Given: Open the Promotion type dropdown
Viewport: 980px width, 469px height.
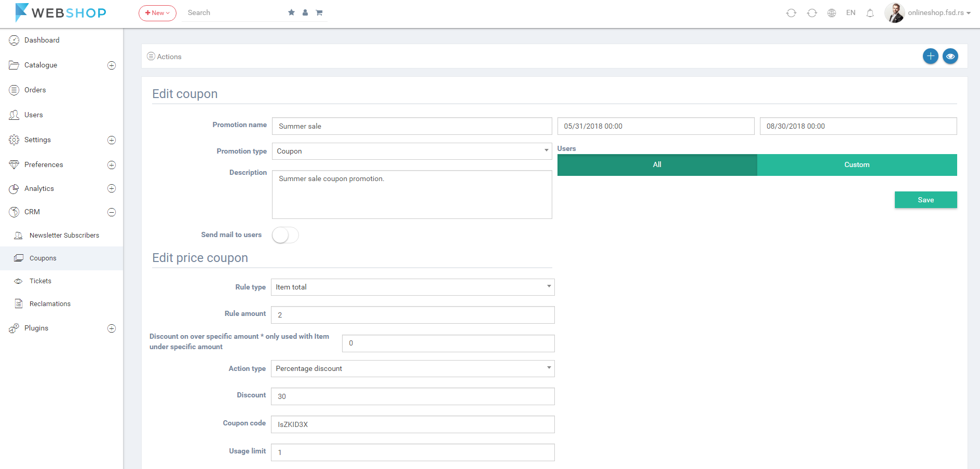Looking at the screenshot, I should pos(412,151).
